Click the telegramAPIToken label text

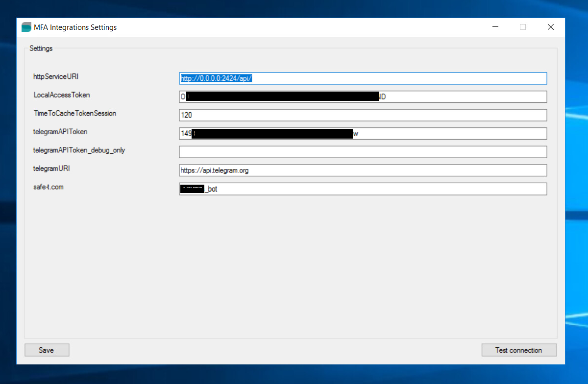(x=60, y=132)
